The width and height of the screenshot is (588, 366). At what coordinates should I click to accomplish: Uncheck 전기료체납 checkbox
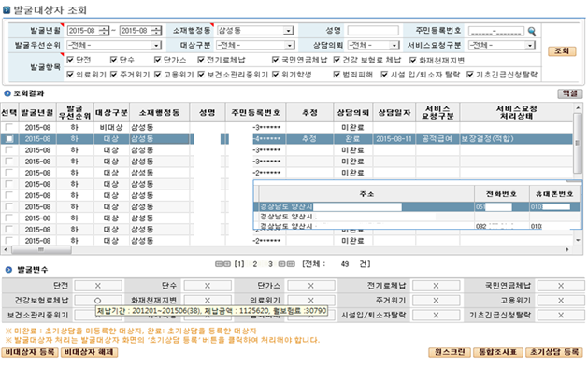(x=201, y=60)
